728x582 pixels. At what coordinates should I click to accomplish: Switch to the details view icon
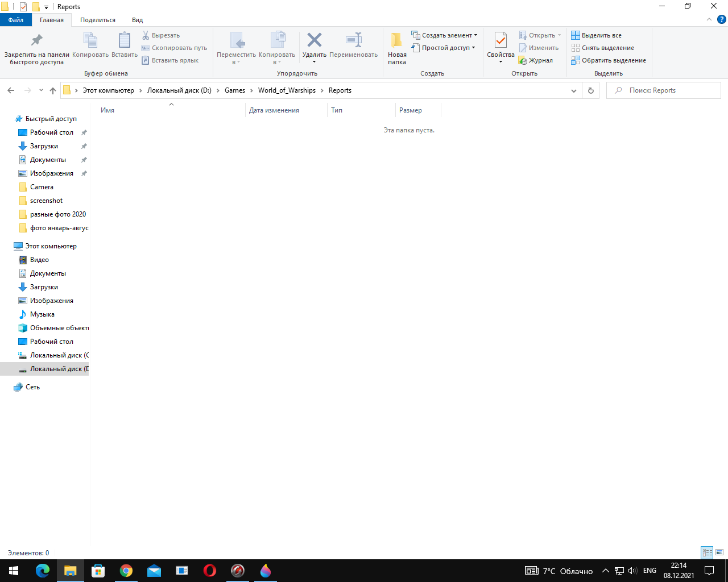click(708, 552)
